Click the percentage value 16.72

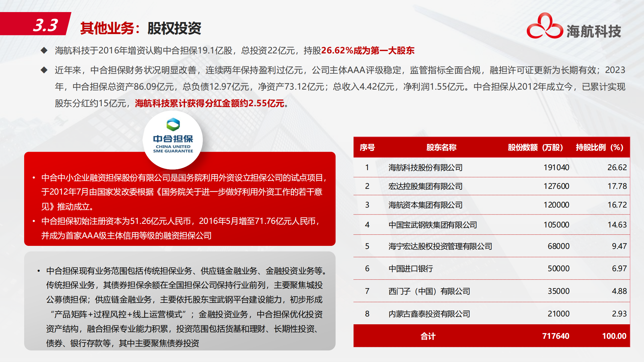[x=617, y=205]
